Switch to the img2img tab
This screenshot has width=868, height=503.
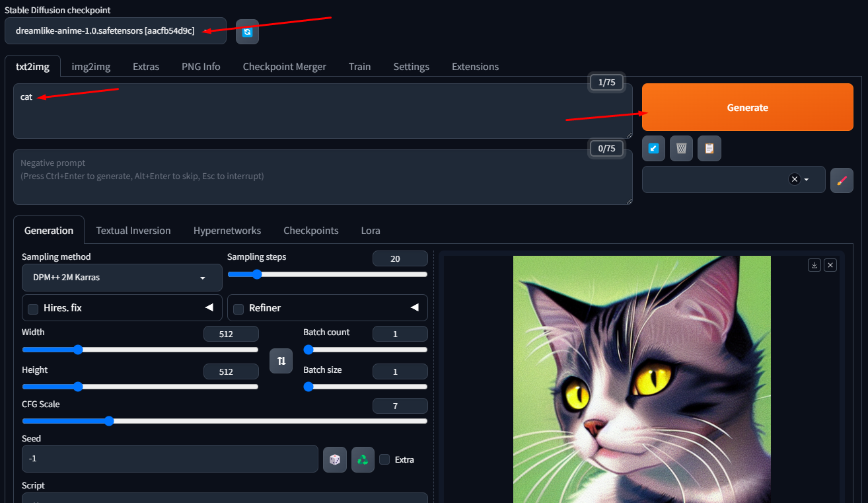[90, 67]
